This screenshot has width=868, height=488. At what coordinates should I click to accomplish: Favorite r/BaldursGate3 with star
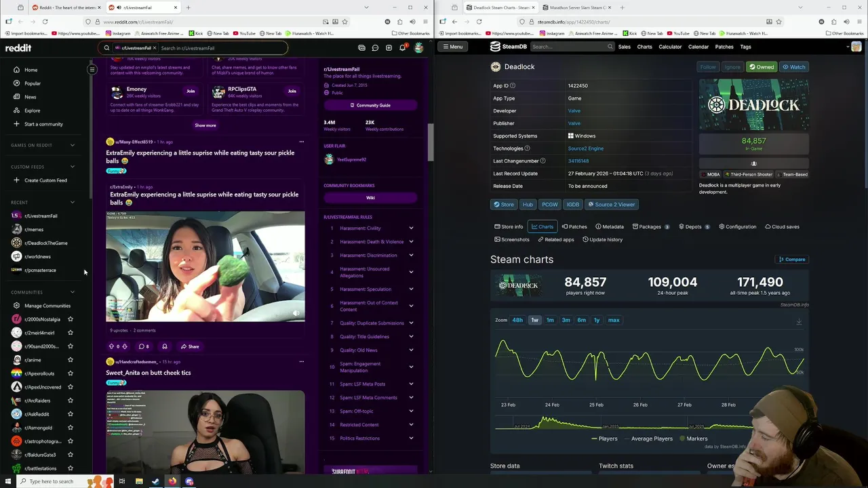coord(70,455)
